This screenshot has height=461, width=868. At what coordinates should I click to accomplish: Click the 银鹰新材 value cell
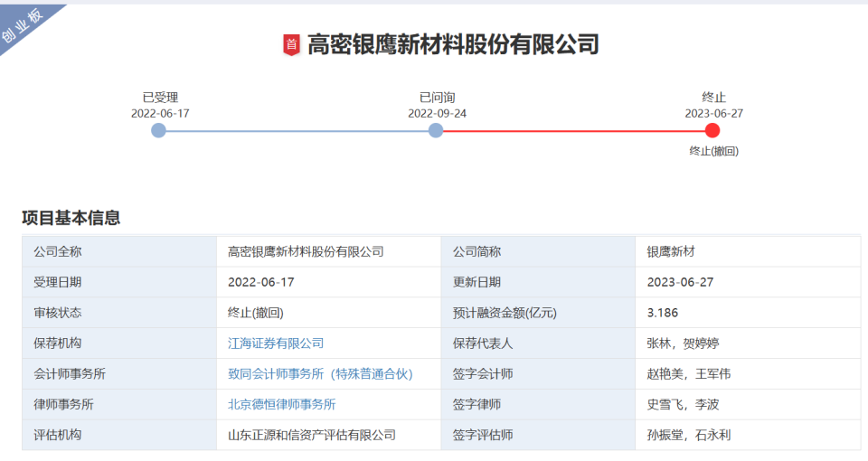(x=748, y=252)
